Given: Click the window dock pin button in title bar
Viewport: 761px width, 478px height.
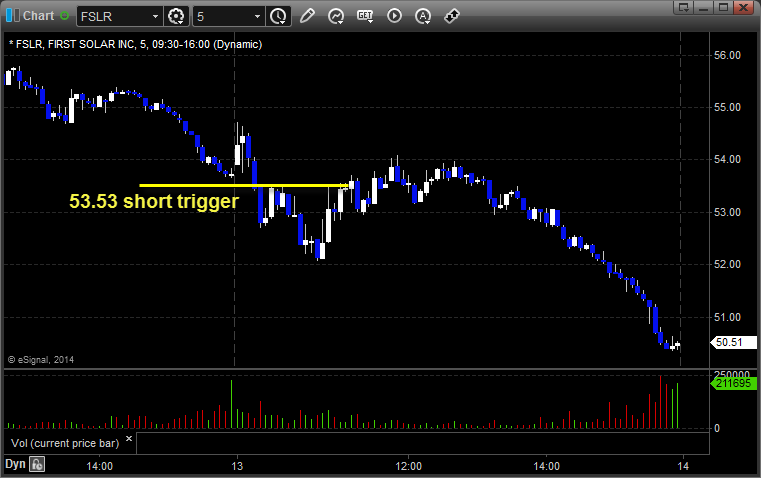Looking at the screenshot, I should point(684,7).
